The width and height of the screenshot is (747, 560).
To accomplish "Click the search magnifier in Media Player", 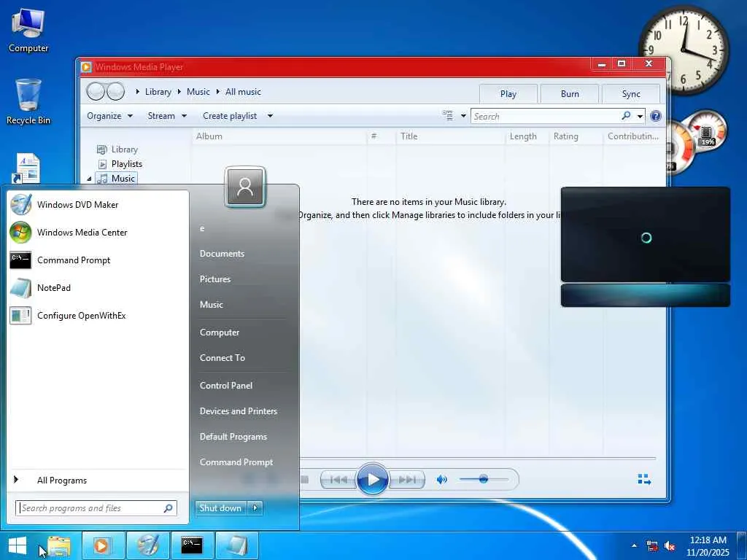I will (626, 116).
